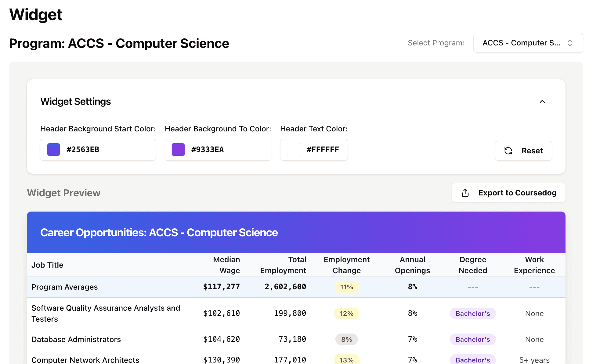Viewport: 589px width, 364px height.
Task: Click the #FFFFFF hex color field
Action: coord(323,150)
